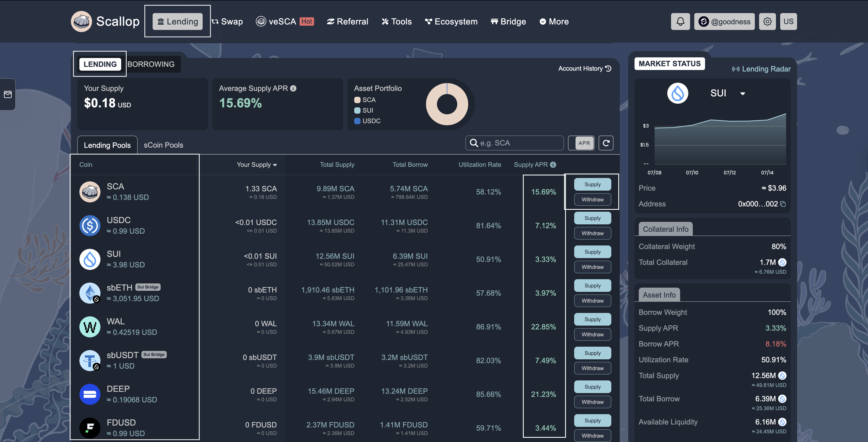868x442 pixels.
Task: Click the USDC coin icon
Action: 90,225
